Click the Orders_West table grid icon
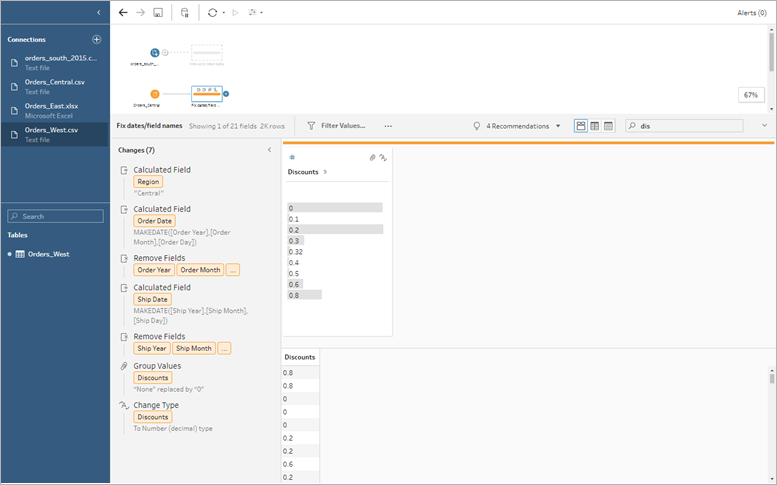Screen dimensions: 777x485 20,254
